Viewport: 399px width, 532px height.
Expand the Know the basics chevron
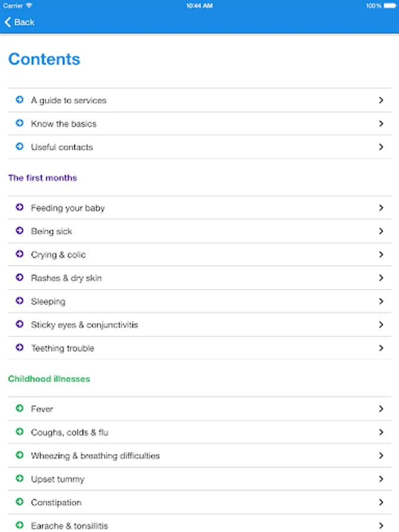(x=381, y=124)
